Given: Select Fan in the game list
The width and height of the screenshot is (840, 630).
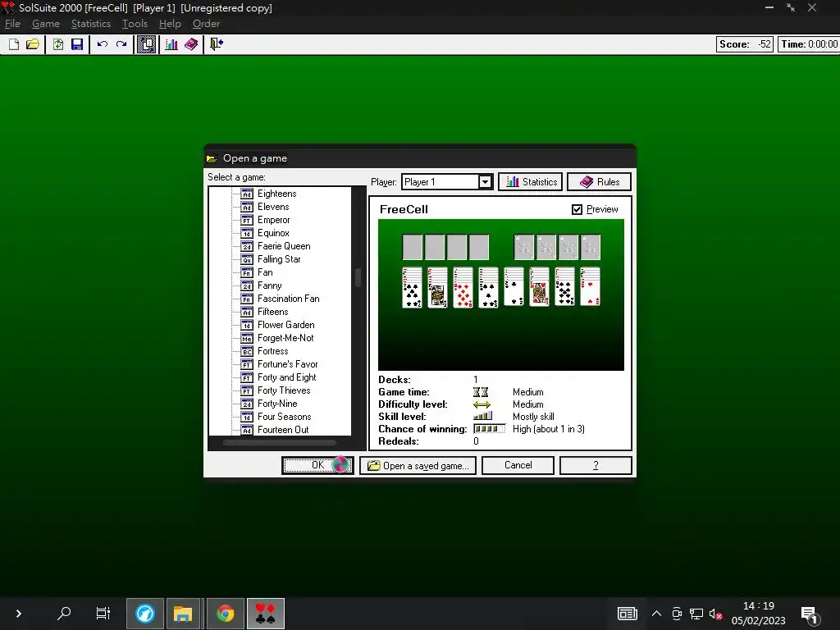Looking at the screenshot, I should [x=265, y=272].
